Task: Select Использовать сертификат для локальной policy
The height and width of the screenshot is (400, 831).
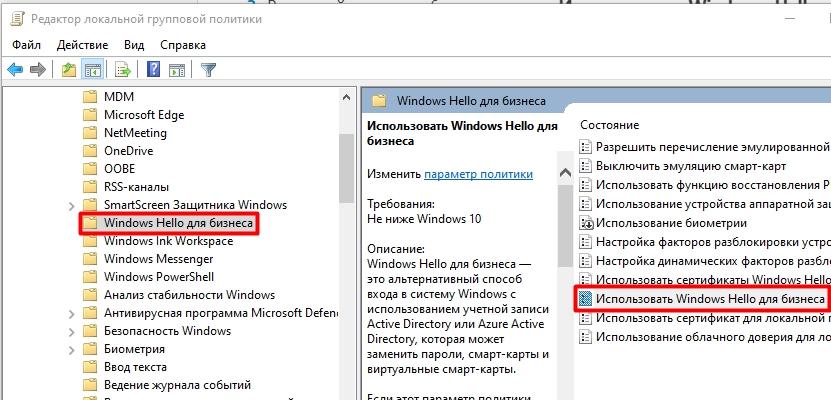Action: (713, 318)
